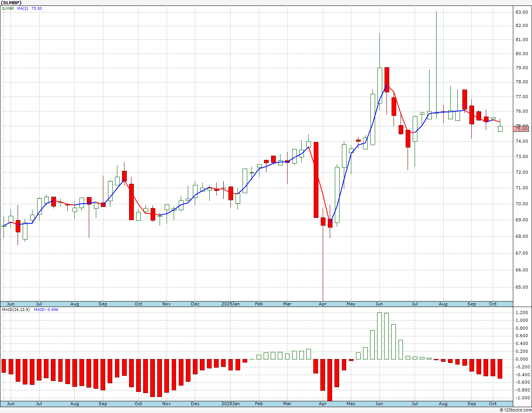
Task: Click the tallest green MACD bar in June
Action: point(379,336)
